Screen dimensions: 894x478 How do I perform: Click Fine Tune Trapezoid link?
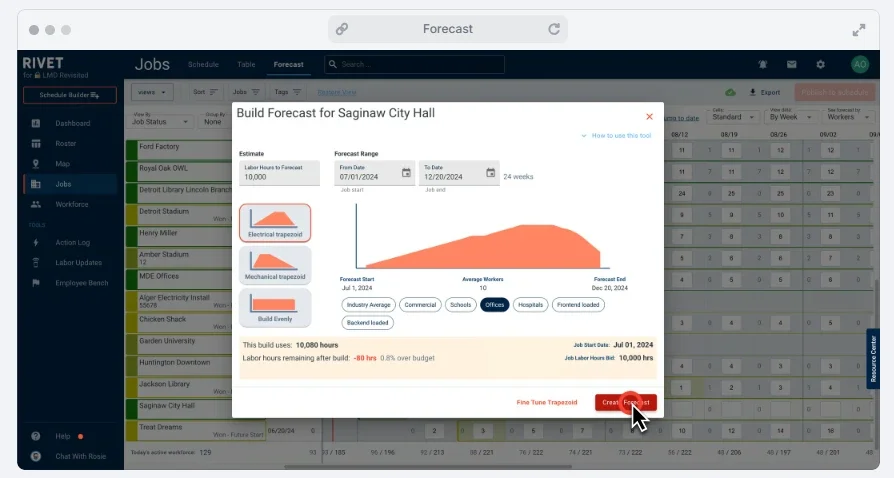coord(547,402)
